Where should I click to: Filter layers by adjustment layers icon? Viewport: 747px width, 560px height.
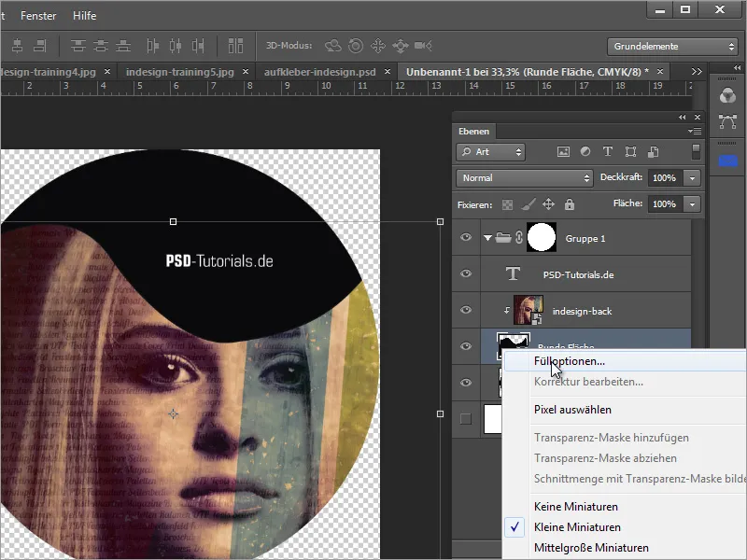click(585, 151)
